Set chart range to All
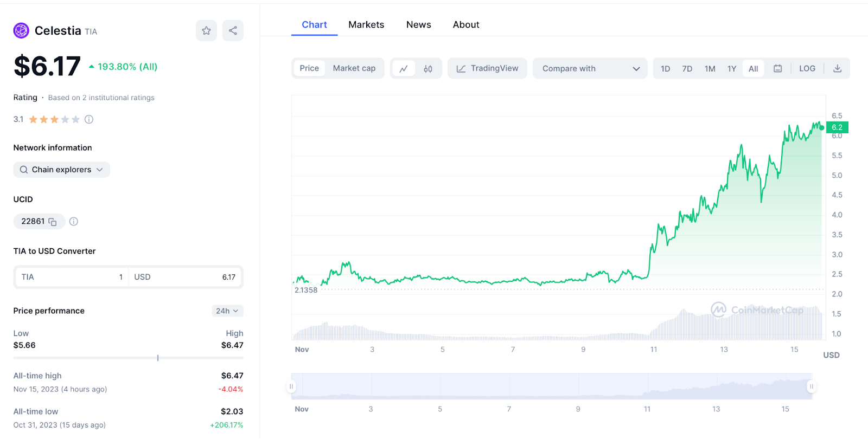 click(x=754, y=68)
